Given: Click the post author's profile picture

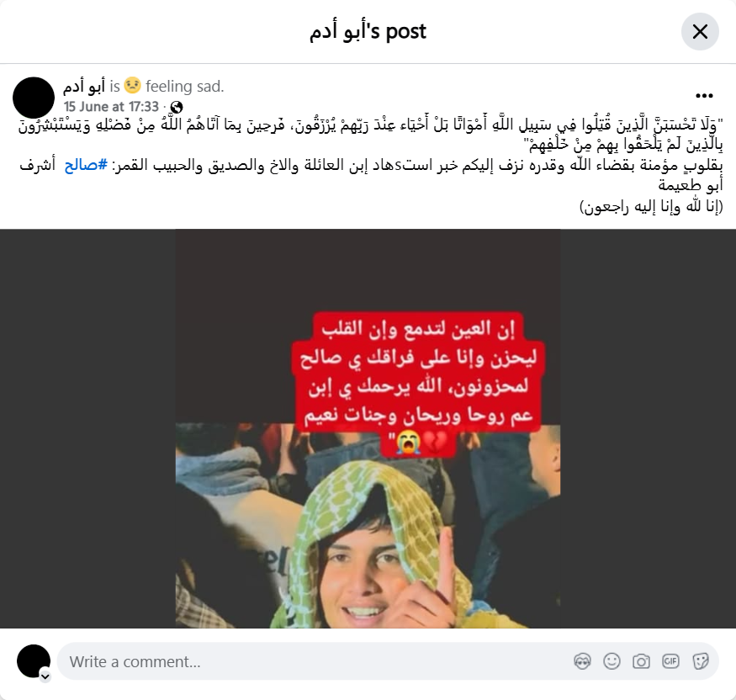Looking at the screenshot, I should click(x=34, y=98).
